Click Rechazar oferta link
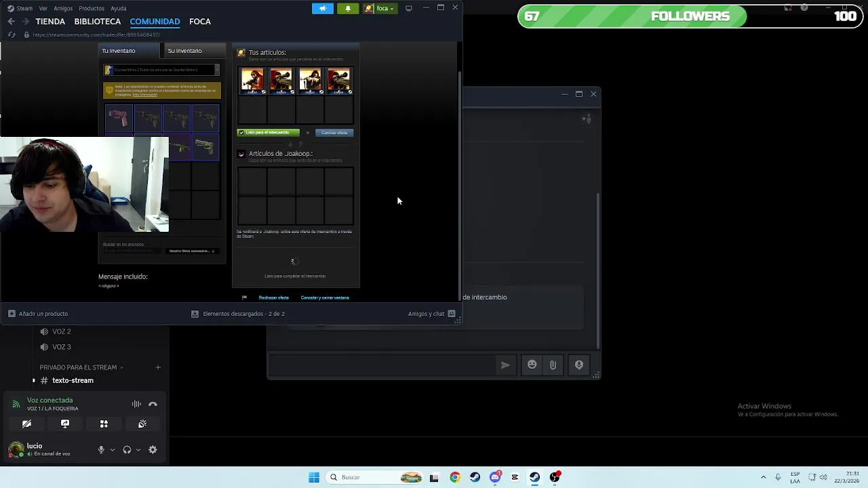This screenshot has width=868, height=488. tap(274, 298)
